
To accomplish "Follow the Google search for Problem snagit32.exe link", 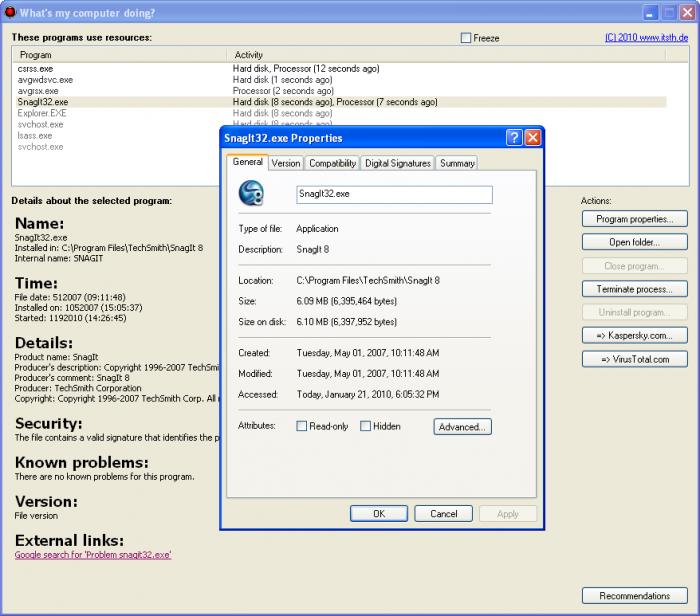I will click(93, 555).
